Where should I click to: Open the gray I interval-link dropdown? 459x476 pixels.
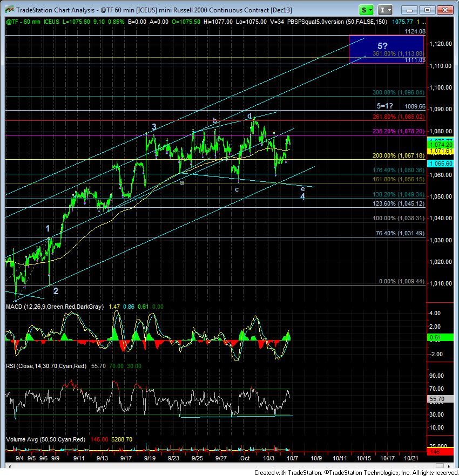pos(384,10)
